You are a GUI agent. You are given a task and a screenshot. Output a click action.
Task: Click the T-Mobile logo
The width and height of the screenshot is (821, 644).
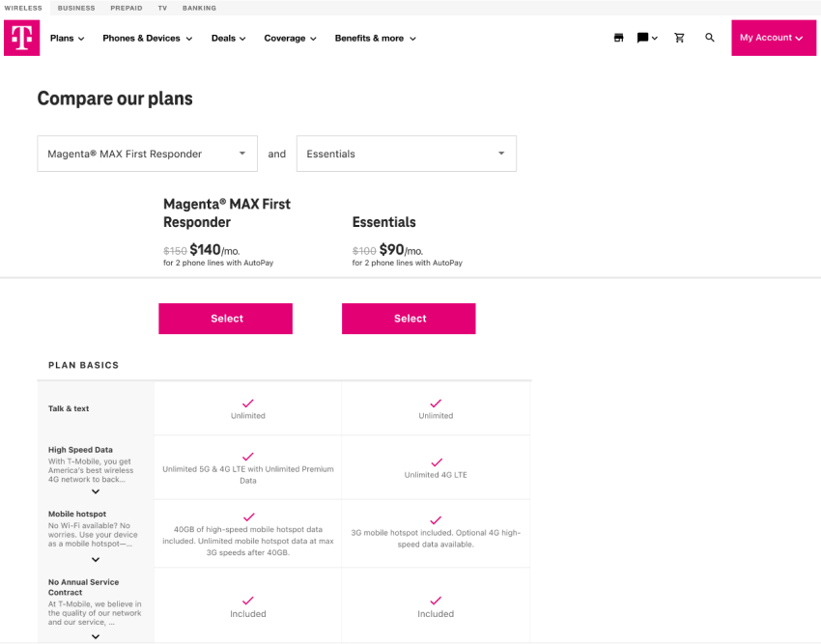(x=22, y=38)
